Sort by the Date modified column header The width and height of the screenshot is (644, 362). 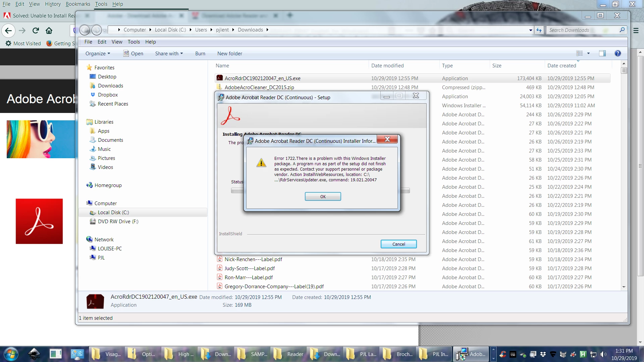(387, 66)
